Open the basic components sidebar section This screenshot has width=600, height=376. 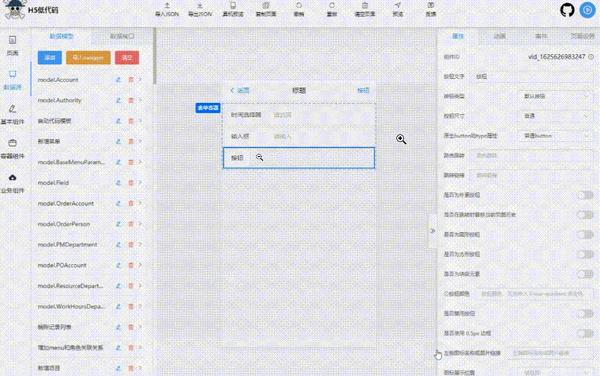(x=12, y=114)
